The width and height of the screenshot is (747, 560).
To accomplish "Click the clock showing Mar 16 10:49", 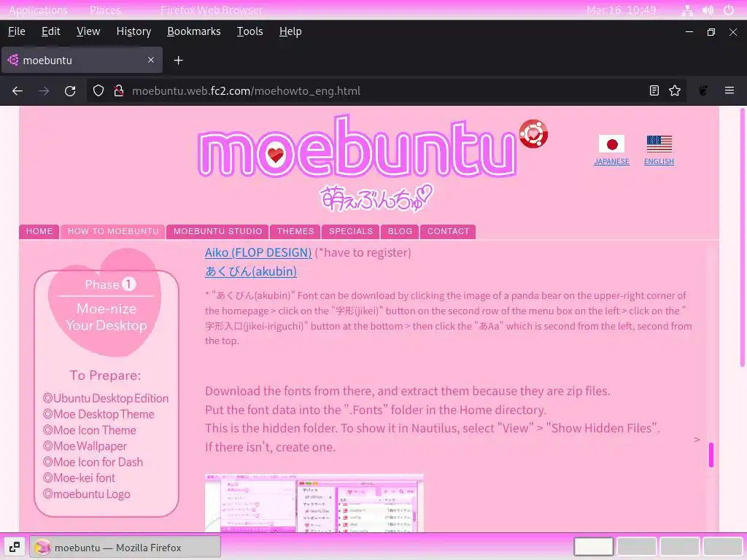I will click(622, 10).
